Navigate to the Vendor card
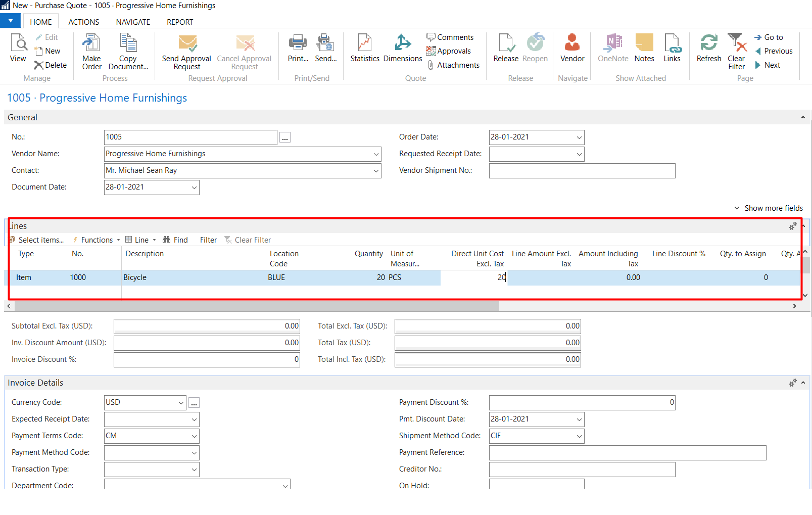Image resolution: width=812 pixels, height=515 pixels. (572, 48)
